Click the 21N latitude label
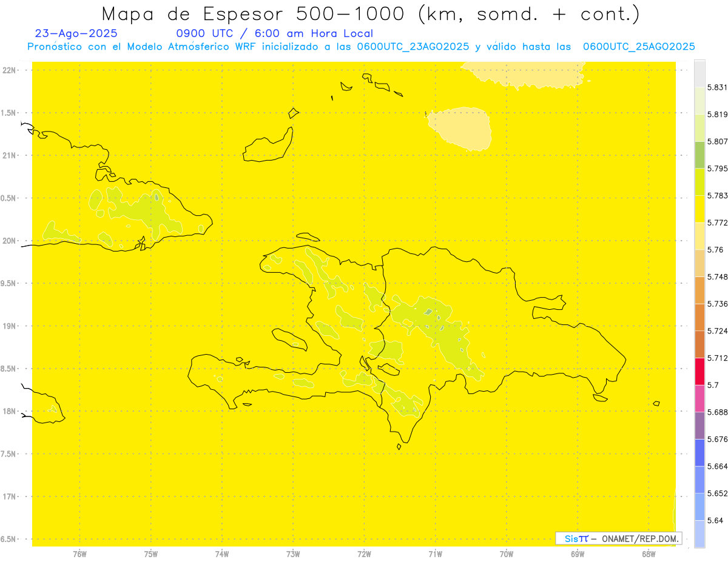Screen dimensions: 728x562 9,155
